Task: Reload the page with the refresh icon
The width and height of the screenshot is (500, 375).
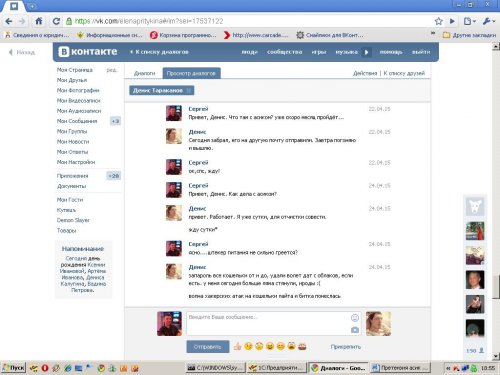Action: pos(56,21)
